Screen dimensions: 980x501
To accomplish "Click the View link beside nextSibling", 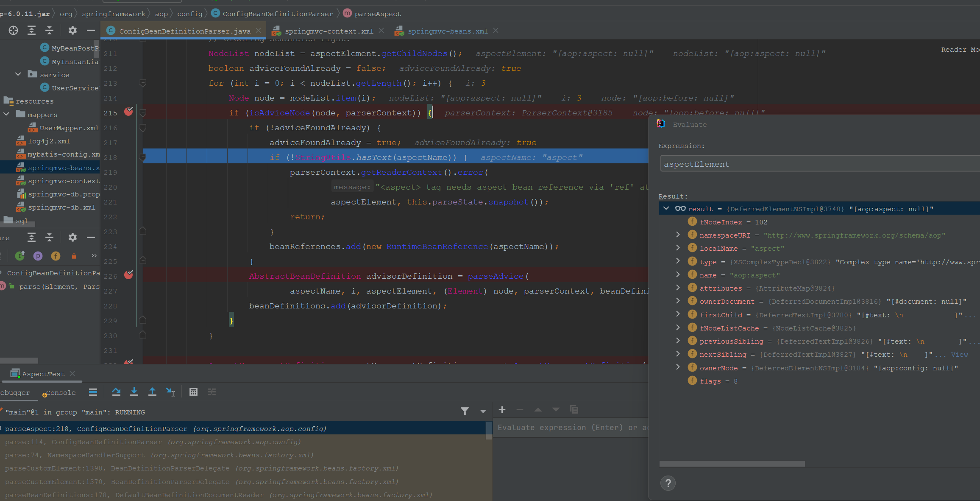I will pyautogui.click(x=959, y=355).
